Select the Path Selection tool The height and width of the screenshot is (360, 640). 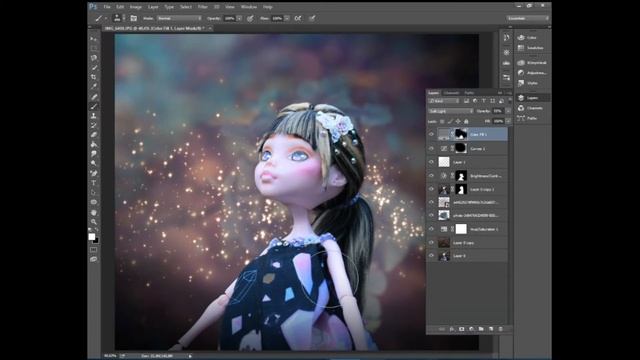coord(94,193)
